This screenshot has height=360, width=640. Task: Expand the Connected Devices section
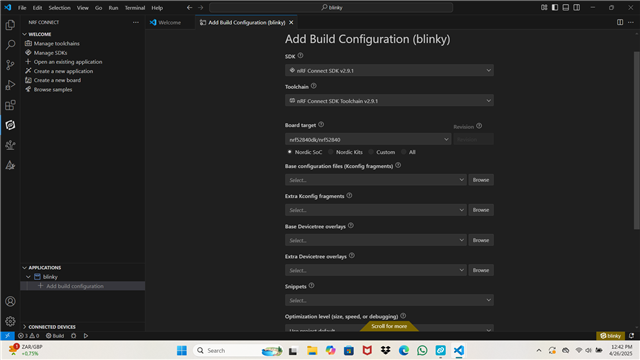coord(51,327)
